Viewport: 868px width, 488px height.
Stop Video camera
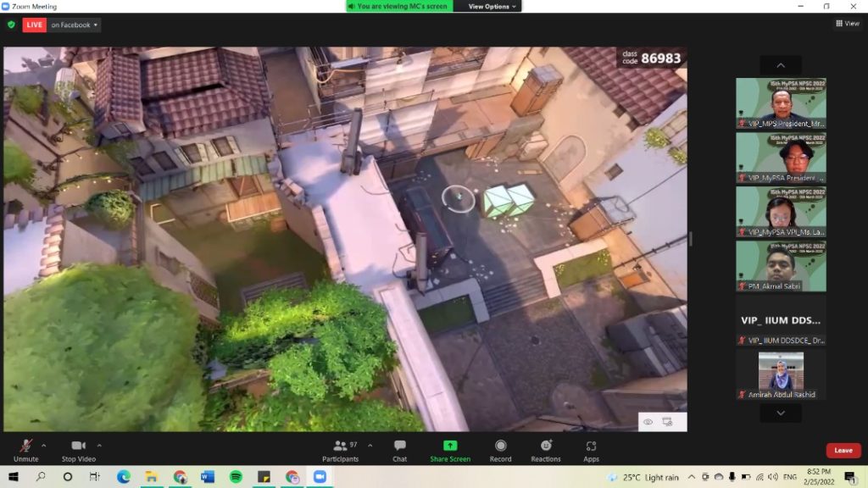click(79, 450)
